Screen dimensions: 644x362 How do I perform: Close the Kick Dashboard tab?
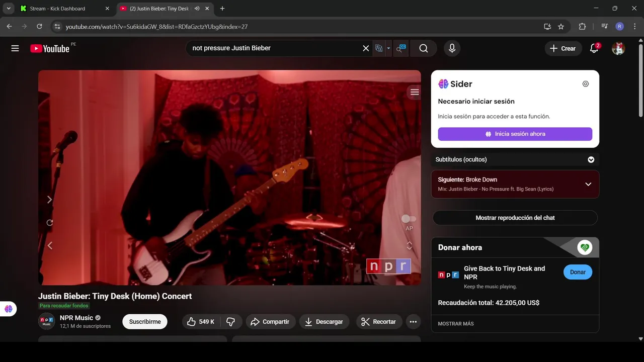pos(107,9)
